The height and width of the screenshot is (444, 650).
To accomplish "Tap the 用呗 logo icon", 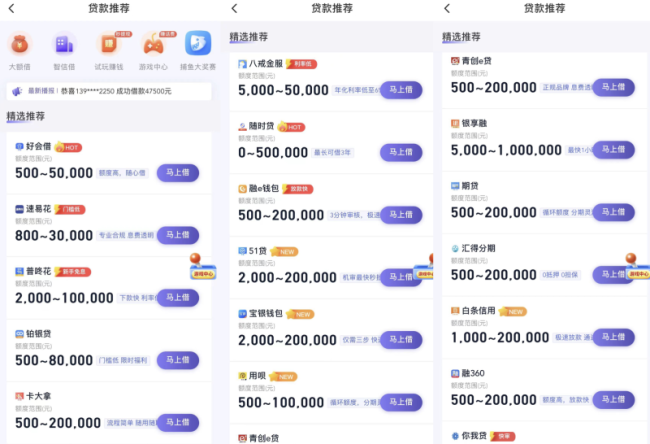I will click(x=242, y=376).
